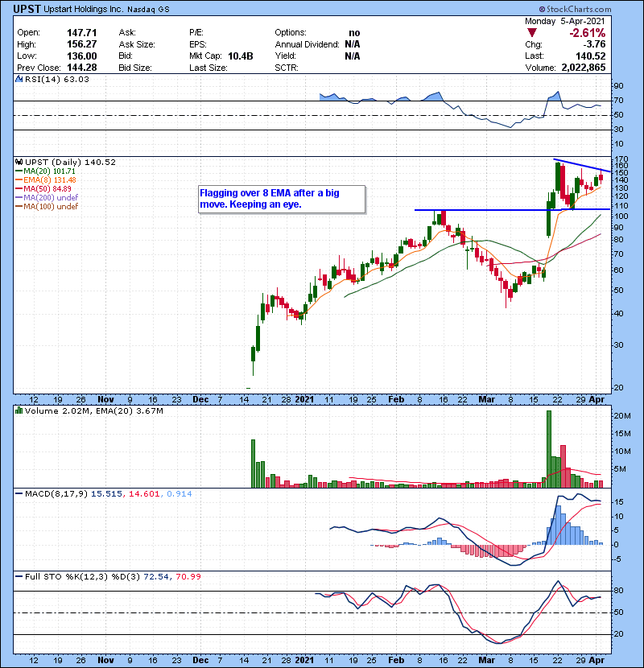Click the green volume bars icon

tap(19, 410)
